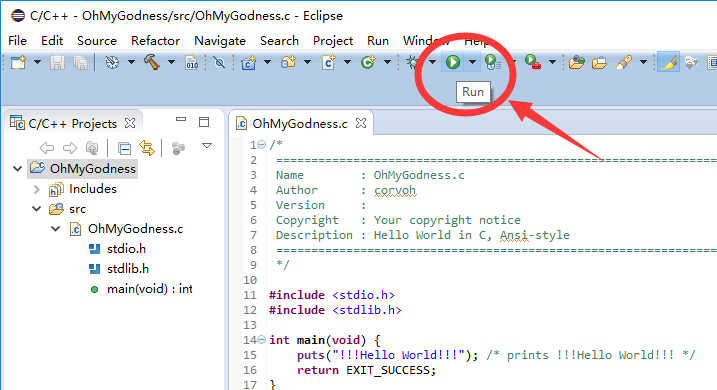Collapse the comment fold at line 1
Screen dimensions: 717x390
262,145
